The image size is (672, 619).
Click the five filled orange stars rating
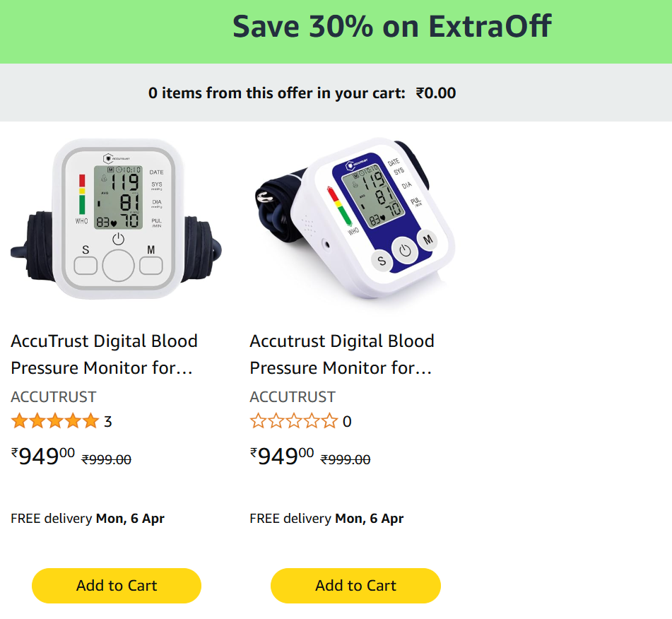tap(54, 422)
